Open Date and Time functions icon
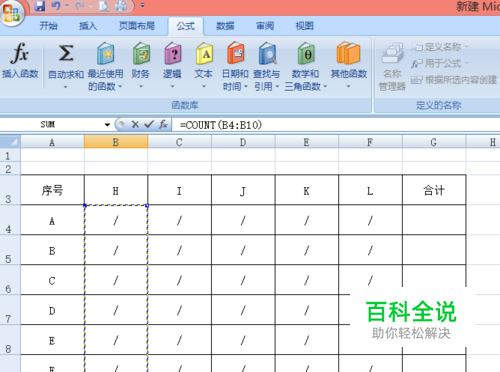Image resolution: width=500 pixels, height=372 pixels. (x=236, y=53)
